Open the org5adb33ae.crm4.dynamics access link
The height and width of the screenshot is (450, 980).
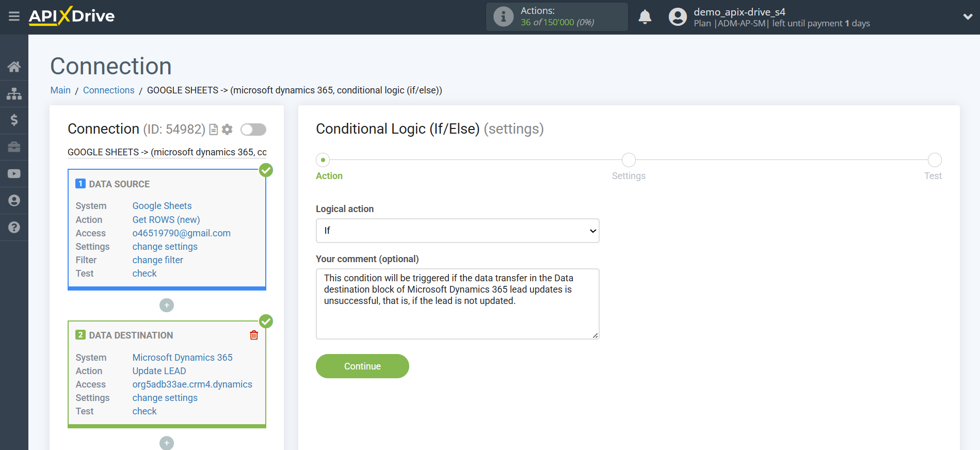[x=192, y=384]
